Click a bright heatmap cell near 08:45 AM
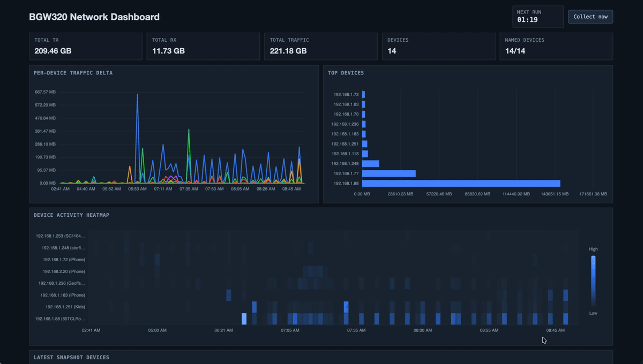This screenshot has height=364, width=643. tap(565, 317)
